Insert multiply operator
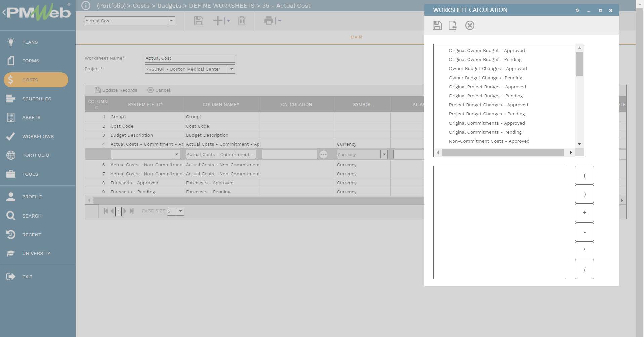The height and width of the screenshot is (337, 644). pos(584,251)
